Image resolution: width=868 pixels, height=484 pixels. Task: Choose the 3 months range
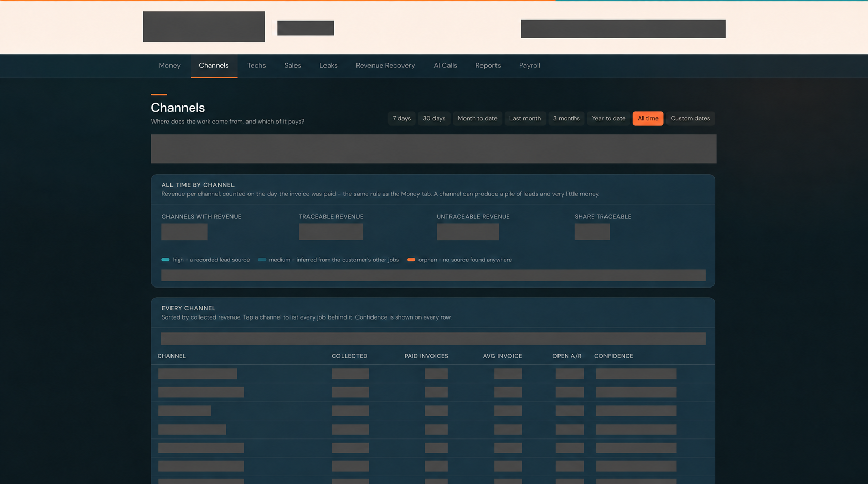566,118
